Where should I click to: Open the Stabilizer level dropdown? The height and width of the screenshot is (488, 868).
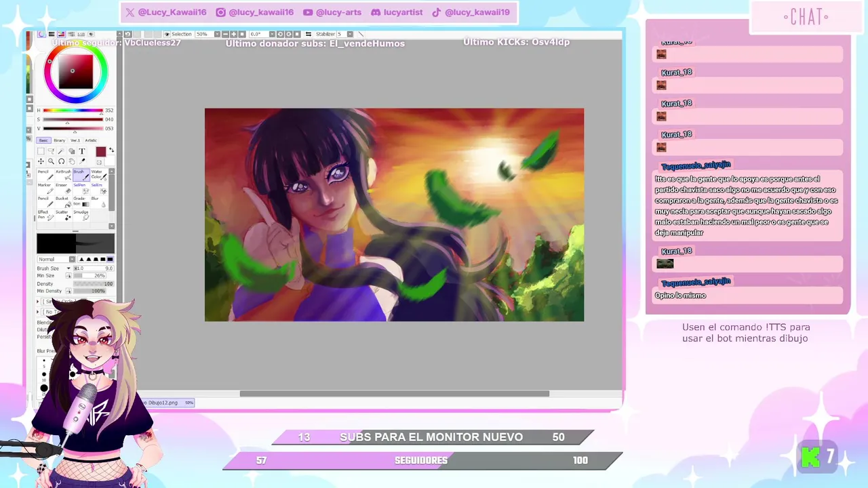coord(350,34)
